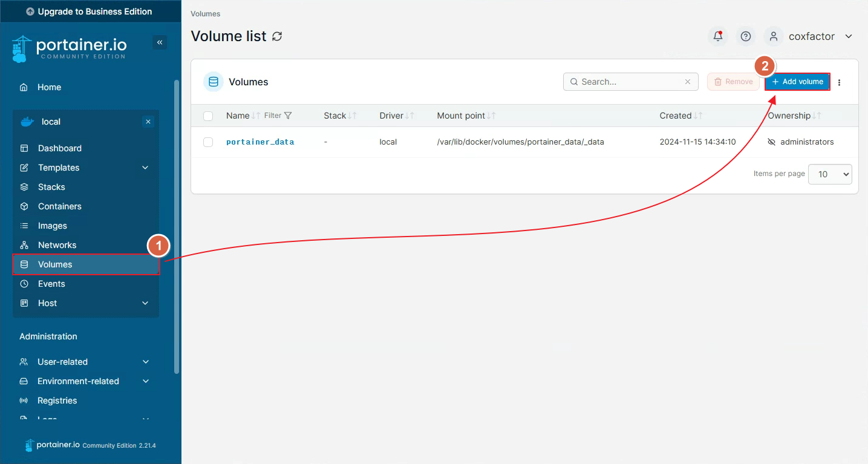Click the Add volume button
This screenshot has width=868, height=464.
pyautogui.click(x=797, y=82)
